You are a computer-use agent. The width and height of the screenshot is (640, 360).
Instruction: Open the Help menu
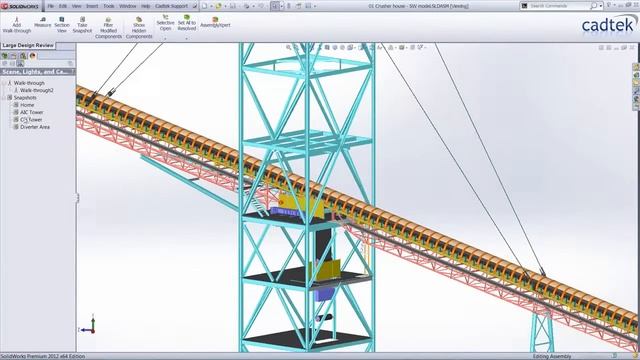(145, 6)
